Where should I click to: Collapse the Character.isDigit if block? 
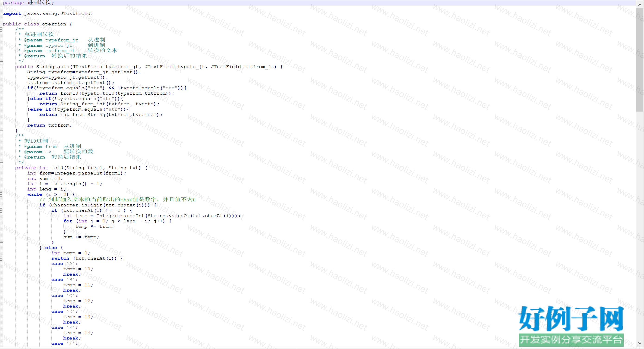pyautogui.click(x=1, y=205)
